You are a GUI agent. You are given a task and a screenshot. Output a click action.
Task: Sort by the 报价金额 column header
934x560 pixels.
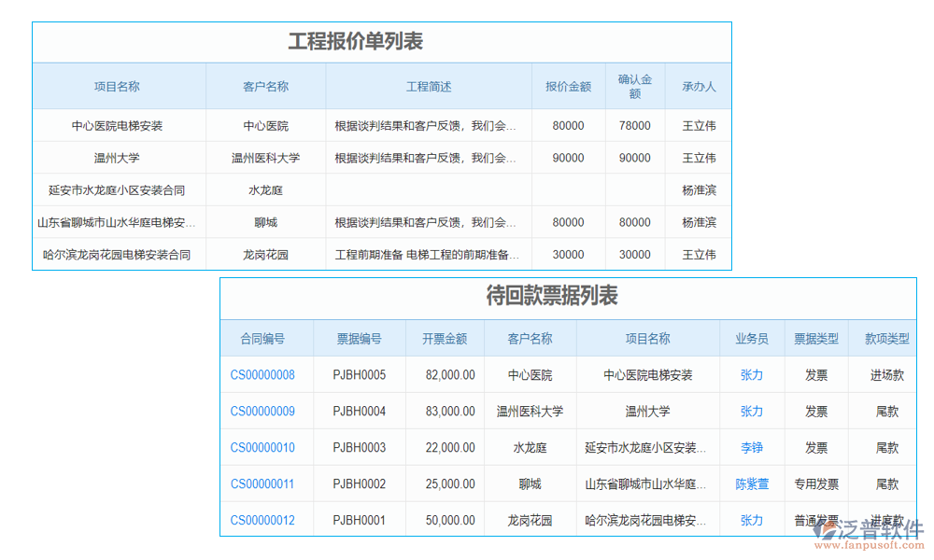click(568, 85)
